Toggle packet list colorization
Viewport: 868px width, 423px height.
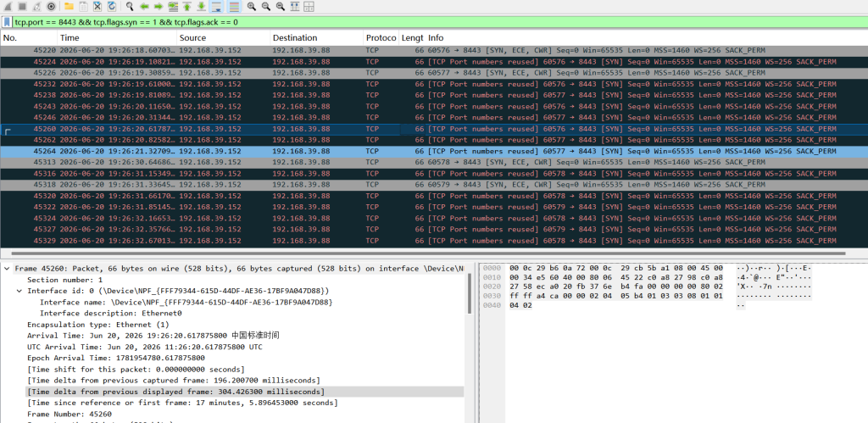234,7
